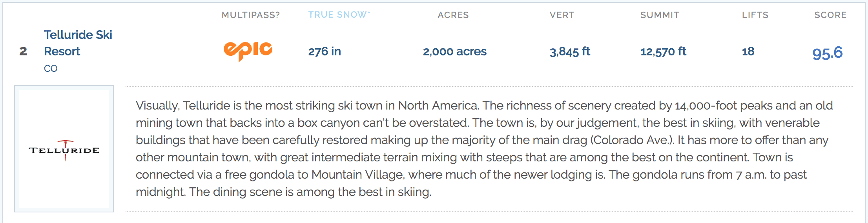
Task: Click the asterisk after TRUE SNOW
Action: [369, 12]
